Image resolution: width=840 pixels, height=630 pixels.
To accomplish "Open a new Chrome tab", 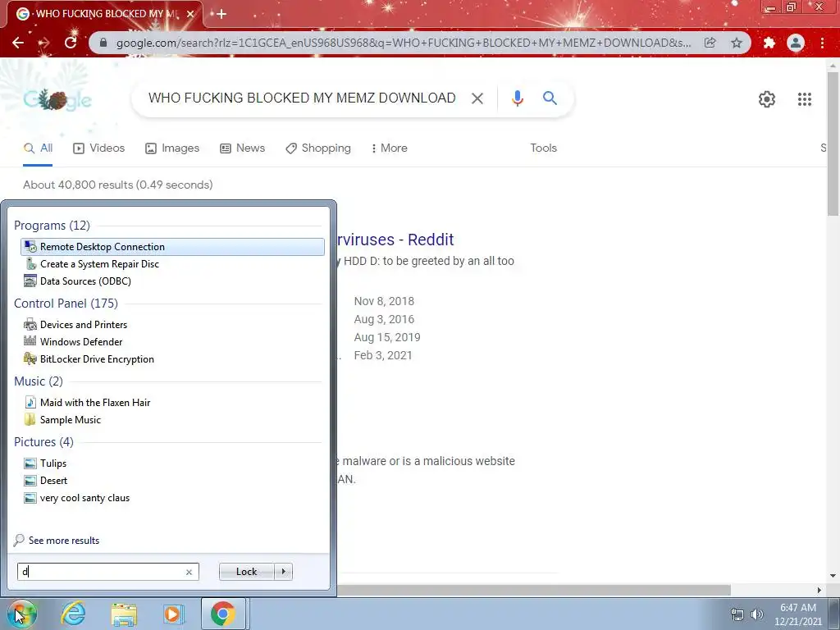I will click(x=221, y=14).
